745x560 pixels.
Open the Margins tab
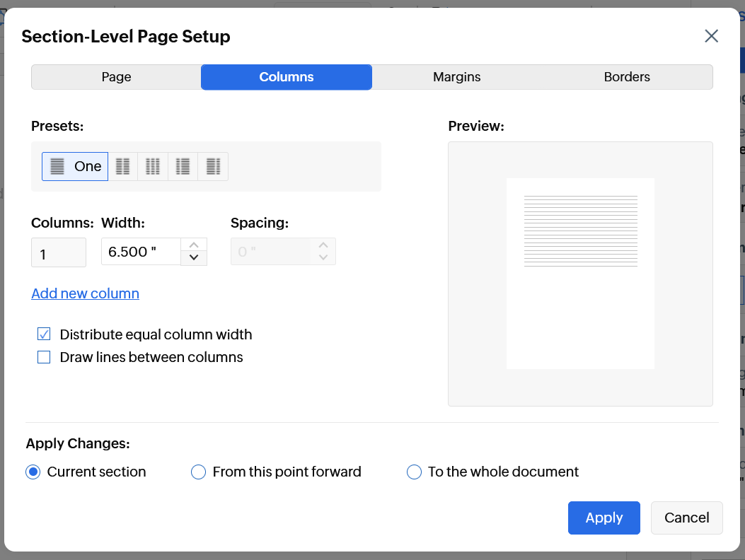456,77
